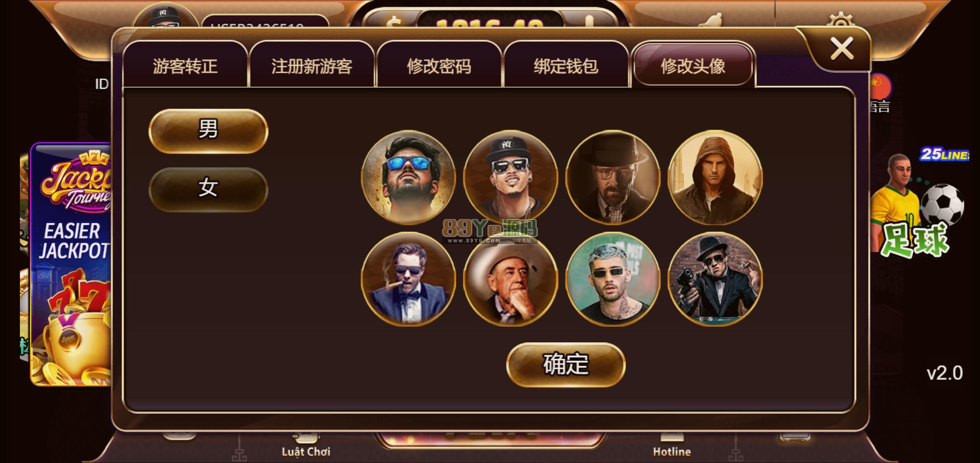Open the 修改密码 tab
980x463 pixels.
(439, 66)
